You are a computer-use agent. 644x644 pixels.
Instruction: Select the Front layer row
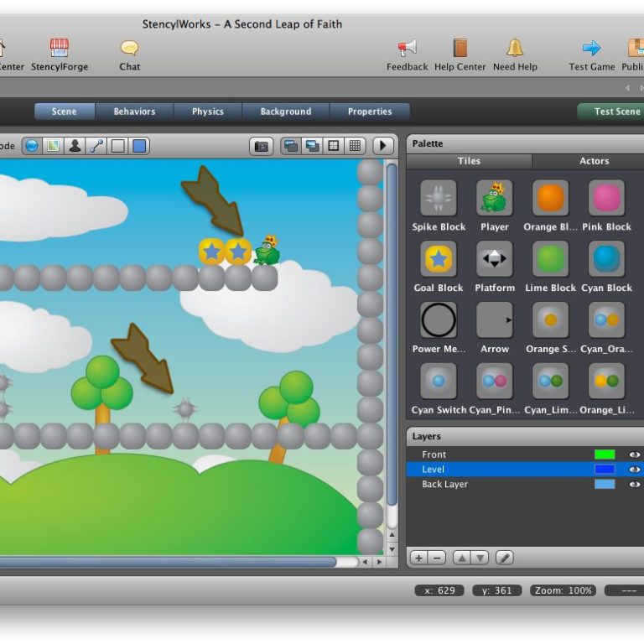525,454
